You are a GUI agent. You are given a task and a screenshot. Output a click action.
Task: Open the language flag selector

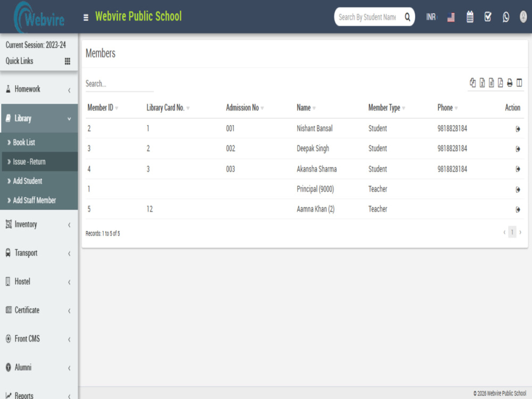pyautogui.click(x=451, y=17)
